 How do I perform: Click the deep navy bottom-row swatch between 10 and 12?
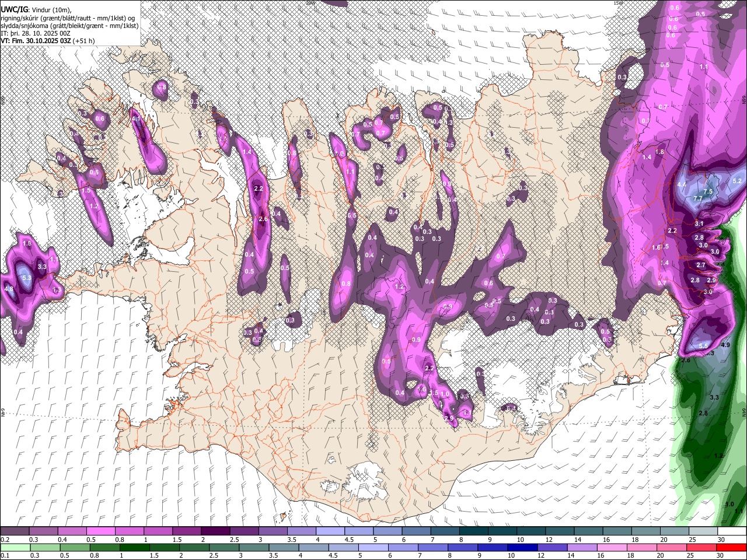pyautogui.click(x=522, y=547)
